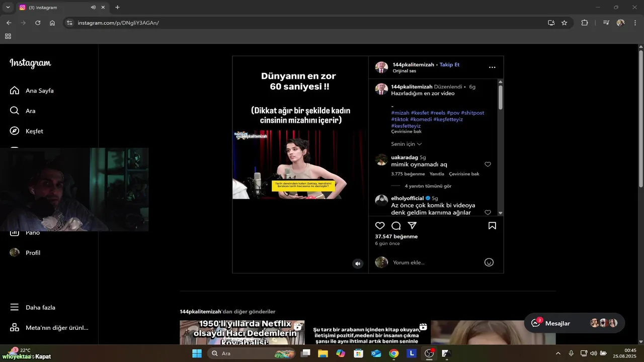Open Meta'nın diğer ürünleri link

click(49, 328)
